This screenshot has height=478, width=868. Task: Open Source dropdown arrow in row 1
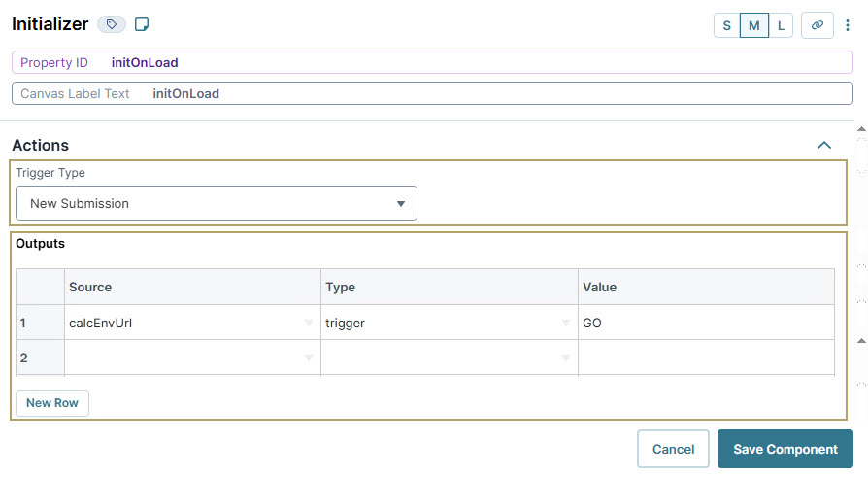[x=309, y=323]
